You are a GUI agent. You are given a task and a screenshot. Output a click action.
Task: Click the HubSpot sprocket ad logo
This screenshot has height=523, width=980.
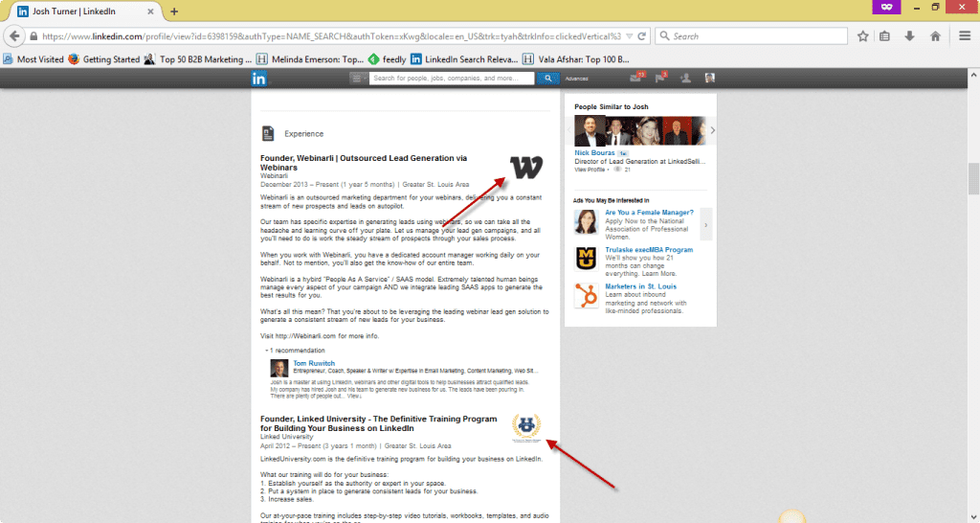click(587, 296)
